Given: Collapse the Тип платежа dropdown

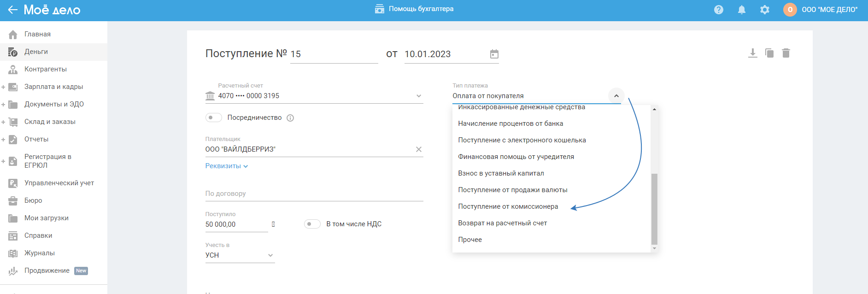Looking at the screenshot, I should click(x=616, y=96).
